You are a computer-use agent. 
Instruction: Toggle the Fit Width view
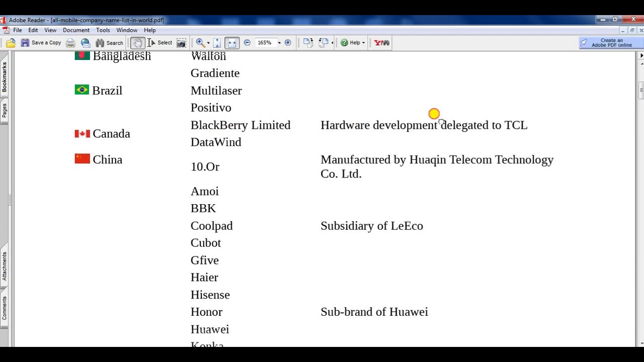231,43
